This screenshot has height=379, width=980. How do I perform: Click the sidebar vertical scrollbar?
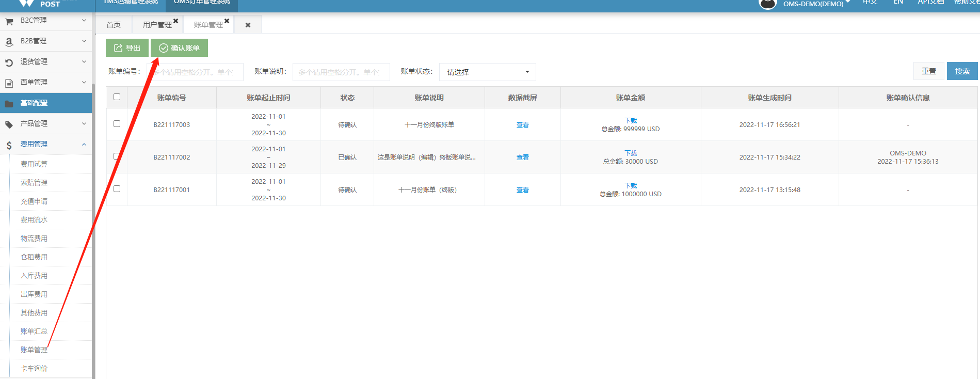pyautogui.click(x=93, y=230)
